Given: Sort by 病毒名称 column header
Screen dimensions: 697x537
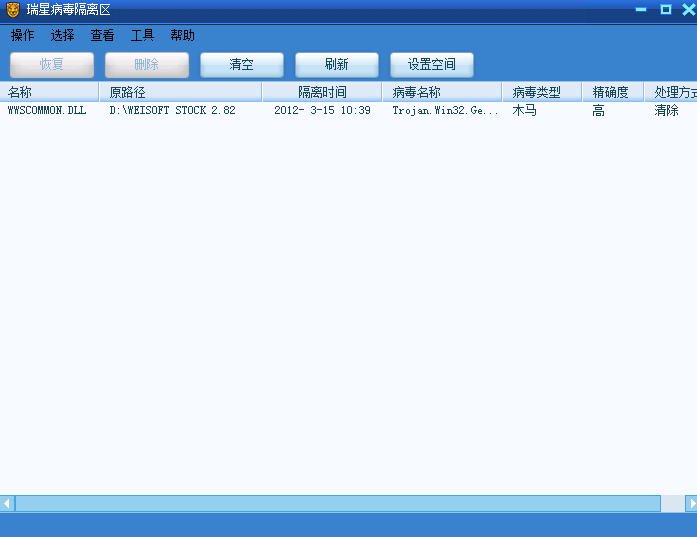Looking at the screenshot, I should [442, 92].
